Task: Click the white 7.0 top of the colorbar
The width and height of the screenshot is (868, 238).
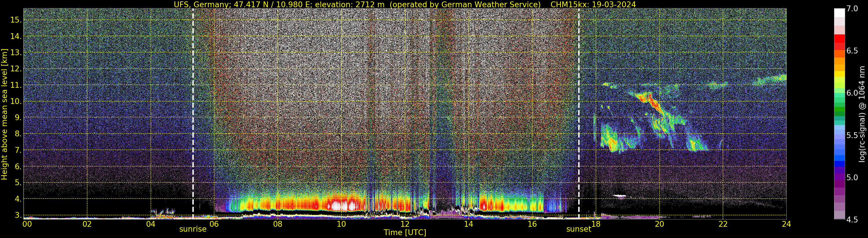Action: 839,13
